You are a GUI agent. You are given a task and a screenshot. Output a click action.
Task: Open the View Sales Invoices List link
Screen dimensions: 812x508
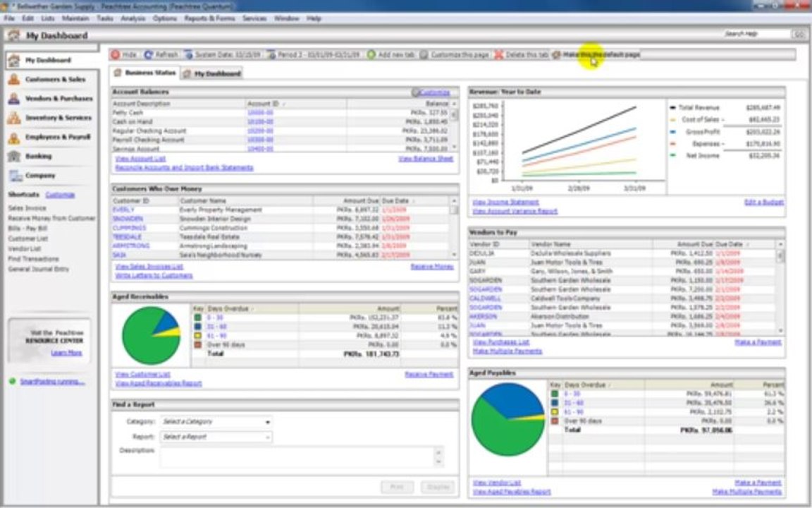click(149, 267)
